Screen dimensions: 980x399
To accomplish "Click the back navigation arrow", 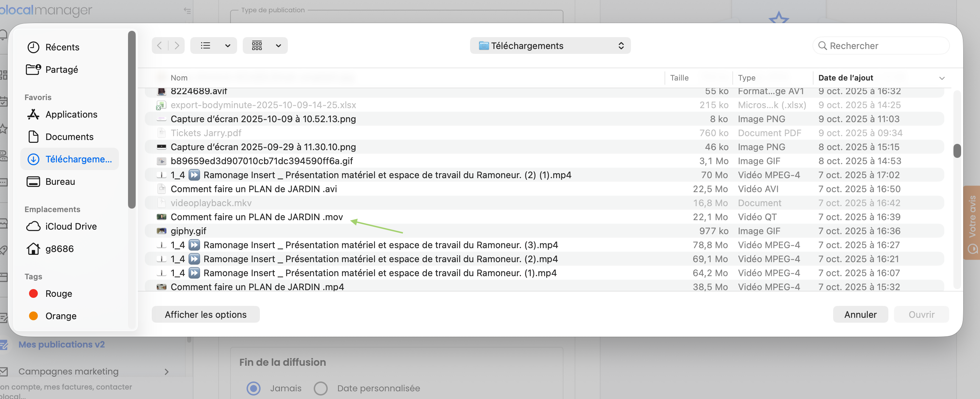I will [x=160, y=46].
